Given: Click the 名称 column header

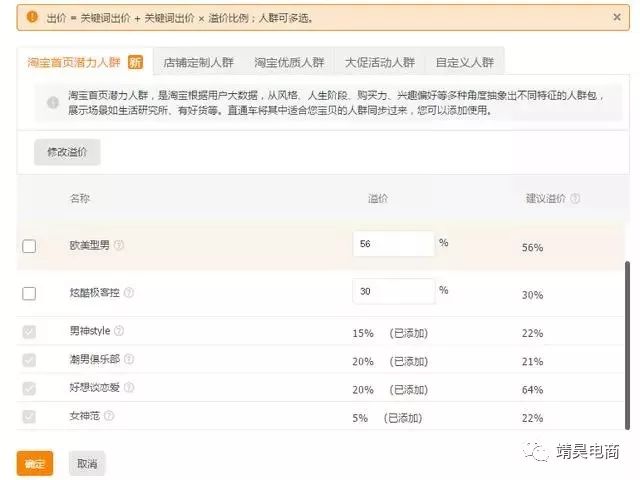Looking at the screenshot, I should [80, 198].
